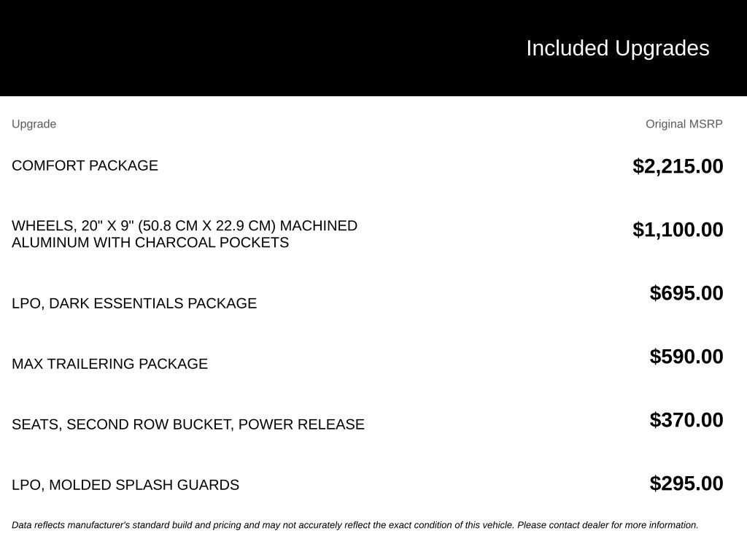Click the 'Please contact dealer' disclaimer sentence
Screen dimensions: 747x560
(608, 525)
